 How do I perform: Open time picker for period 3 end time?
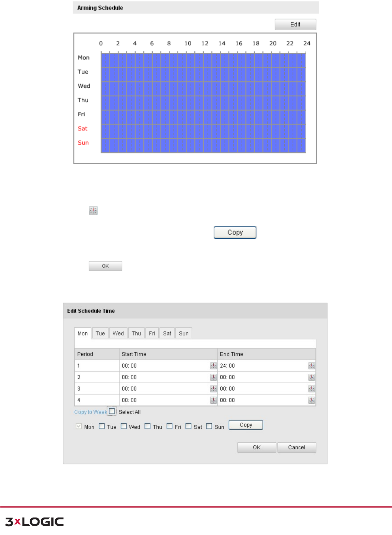coord(312,389)
